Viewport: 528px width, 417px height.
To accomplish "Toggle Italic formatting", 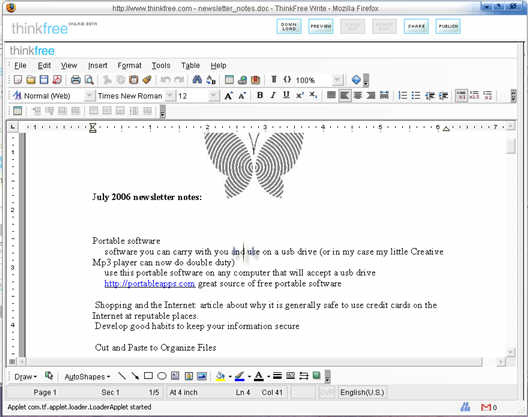I will [273, 96].
